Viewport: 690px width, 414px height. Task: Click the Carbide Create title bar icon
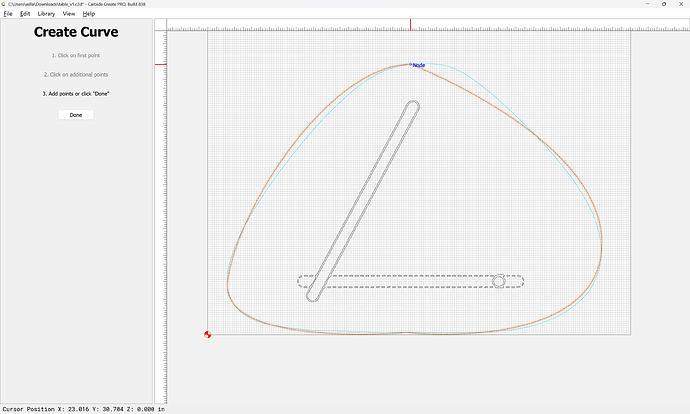(4, 4)
